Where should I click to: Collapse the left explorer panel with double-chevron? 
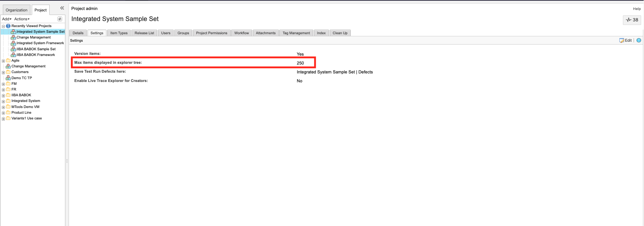(x=62, y=8)
